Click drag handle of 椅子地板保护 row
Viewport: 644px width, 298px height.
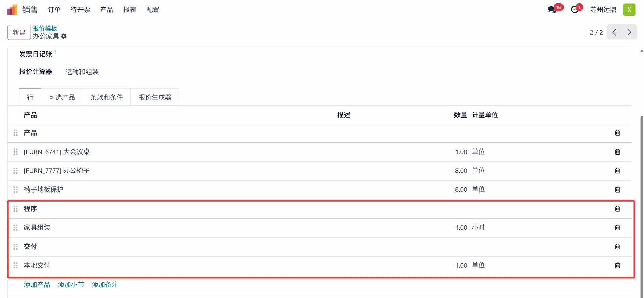[15, 190]
